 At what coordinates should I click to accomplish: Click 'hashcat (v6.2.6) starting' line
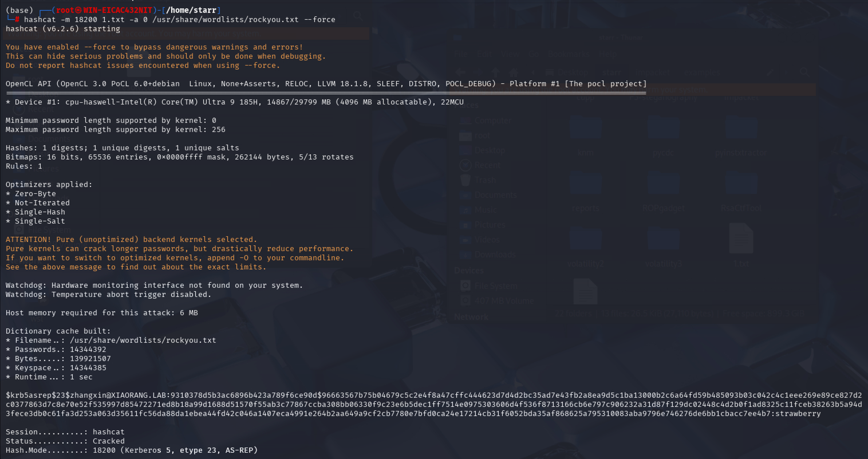pos(63,29)
